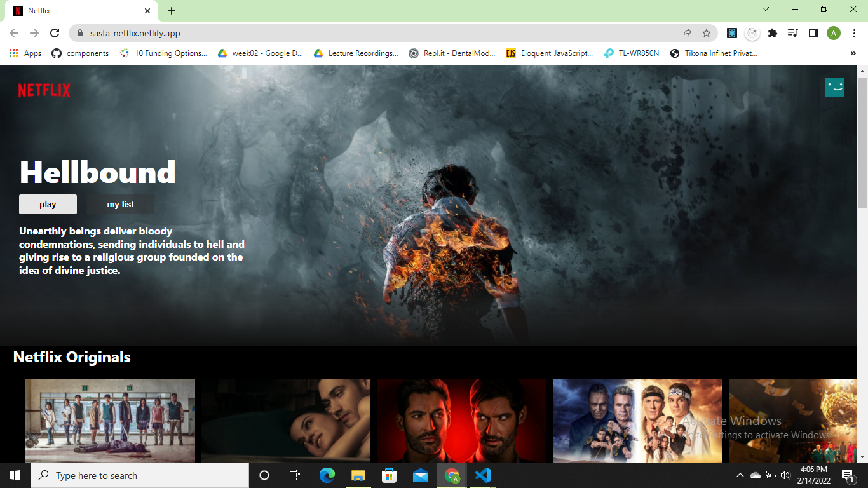The height and width of the screenshot is (488, 868).
Task: Open the red Lucifer twins thumbnail
Action: pos(461,421)
